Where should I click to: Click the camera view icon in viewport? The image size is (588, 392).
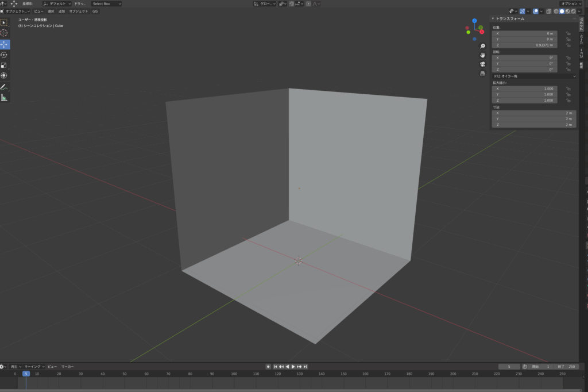pos(483,64)
